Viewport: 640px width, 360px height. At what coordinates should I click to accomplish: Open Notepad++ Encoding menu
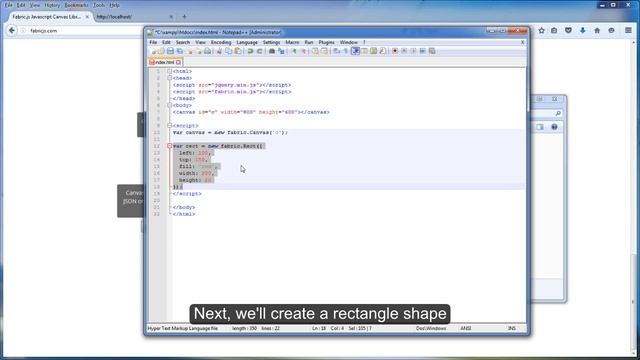221,42
